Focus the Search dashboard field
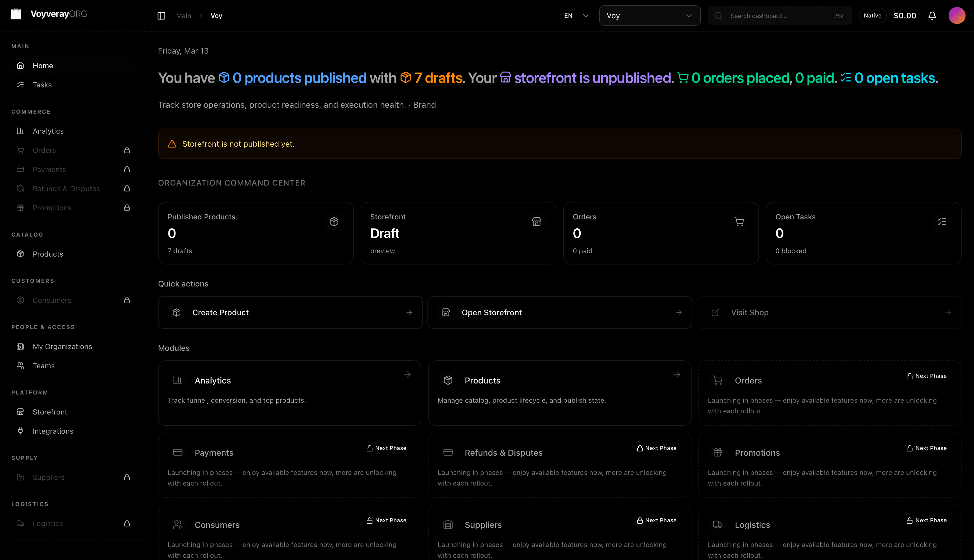The width and height of the screenshot is (974, 560). point(779,16)
